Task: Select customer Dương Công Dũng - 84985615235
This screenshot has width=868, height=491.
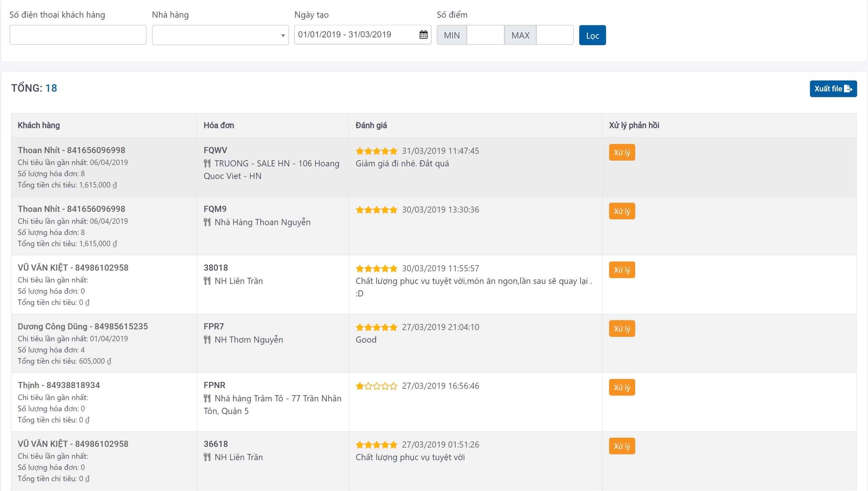Action: pos(83,327)
